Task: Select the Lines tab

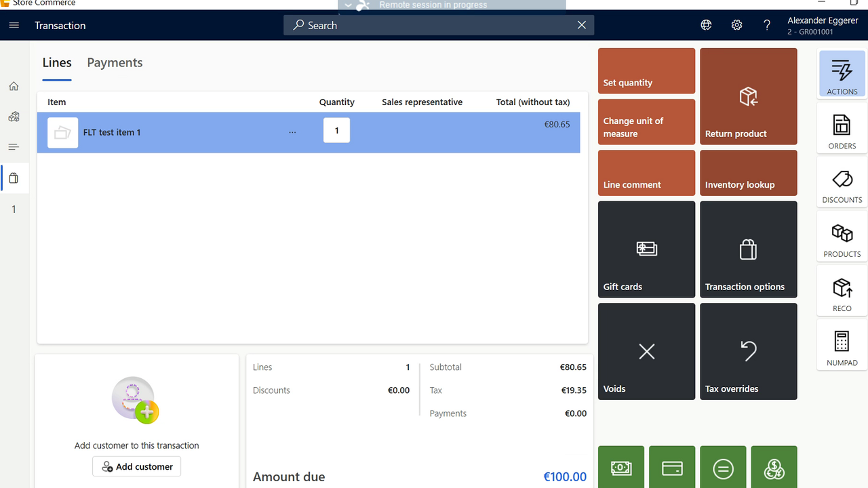Action: click(57, 62)
